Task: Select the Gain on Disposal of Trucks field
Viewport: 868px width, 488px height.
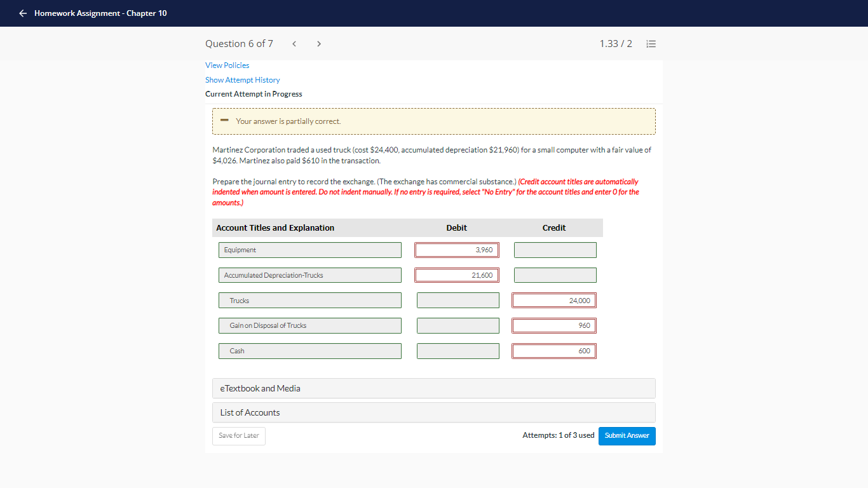Action: [x=310, y=325]
